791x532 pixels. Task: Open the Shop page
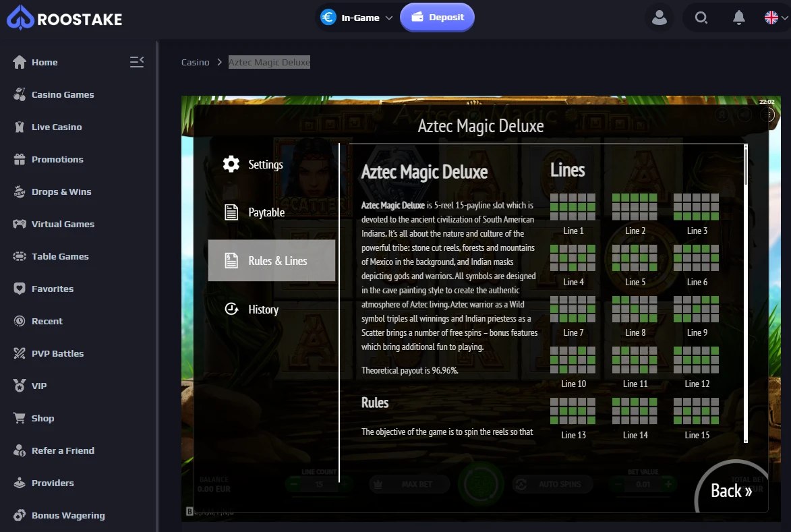coord(43,418)
